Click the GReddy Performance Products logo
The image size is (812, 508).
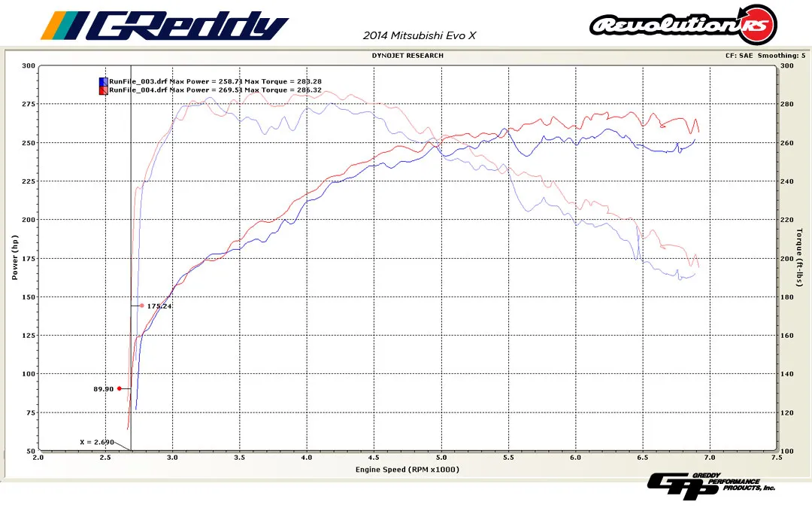point(710,485)
